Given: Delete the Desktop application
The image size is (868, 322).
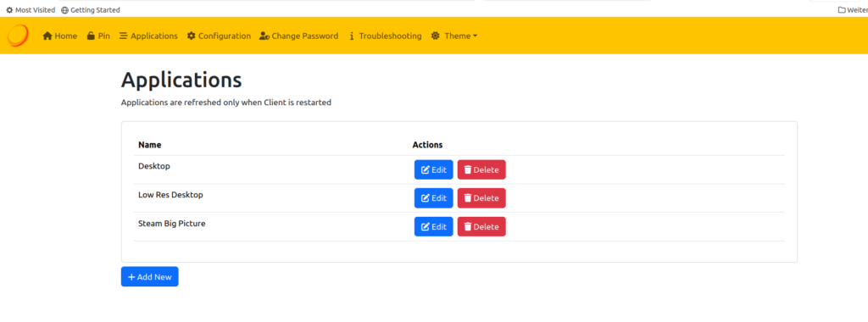Looking at the screenshot, I should tap(481, 169).
